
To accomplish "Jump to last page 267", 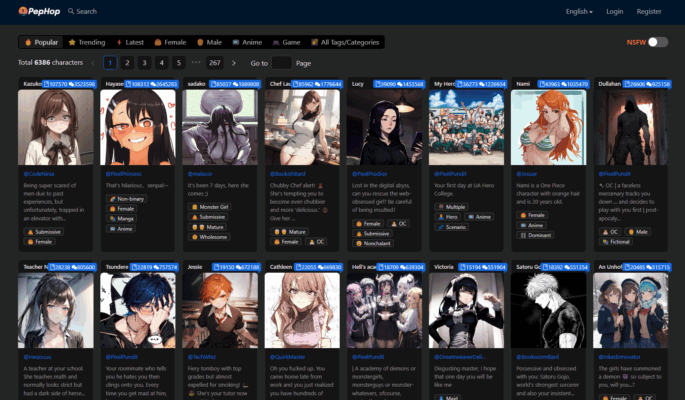I will click(214, 62).
